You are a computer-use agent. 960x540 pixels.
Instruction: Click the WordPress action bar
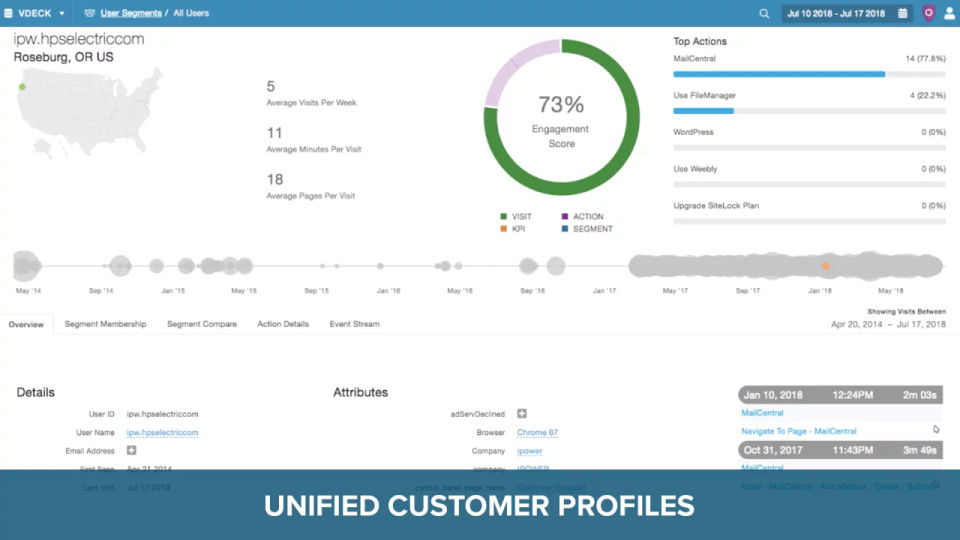point(809,148)
